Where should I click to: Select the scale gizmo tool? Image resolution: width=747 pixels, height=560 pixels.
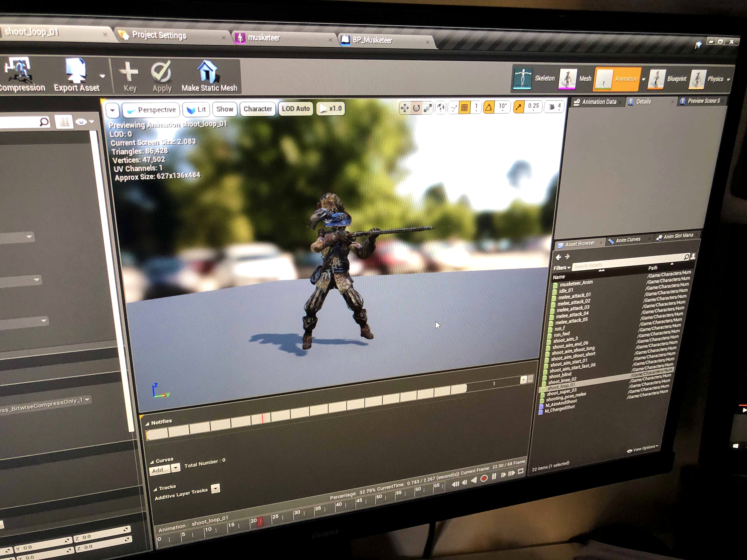[428, 108]
